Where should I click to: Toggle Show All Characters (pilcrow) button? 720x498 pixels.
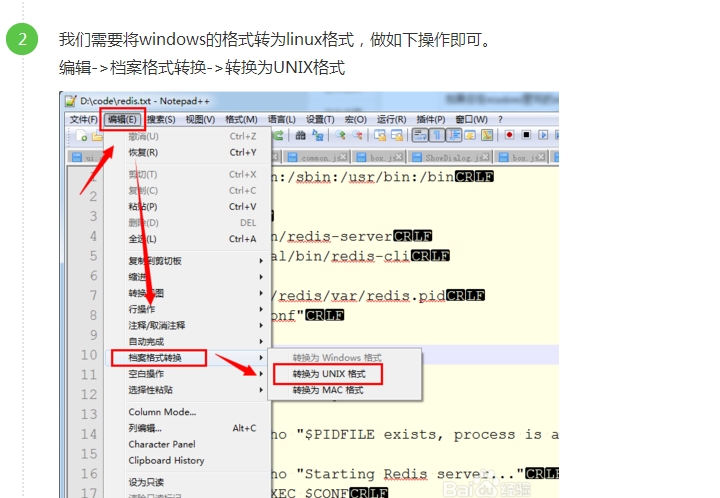(437, 135)
